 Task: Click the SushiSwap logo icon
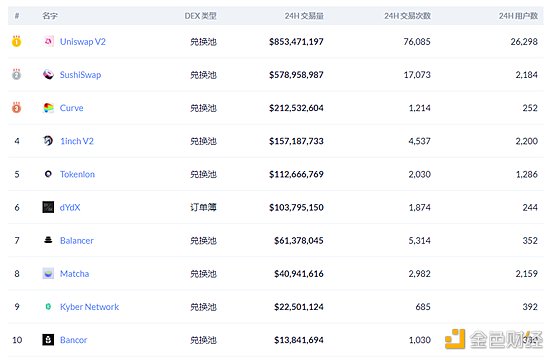coord(48,75)
